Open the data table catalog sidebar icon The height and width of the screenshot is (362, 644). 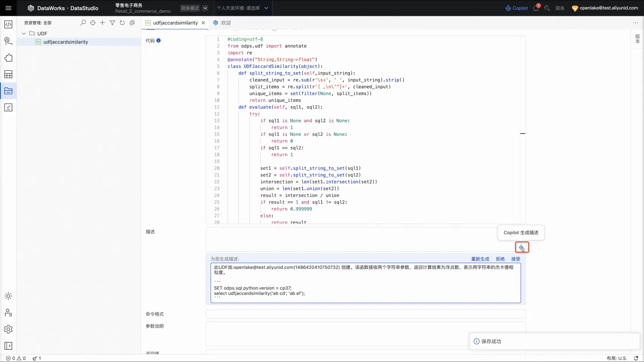[8, 74]
